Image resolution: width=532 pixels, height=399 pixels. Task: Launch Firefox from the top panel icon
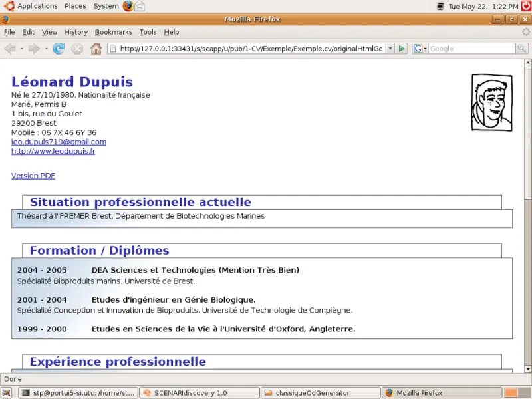[x=128, y=6]
